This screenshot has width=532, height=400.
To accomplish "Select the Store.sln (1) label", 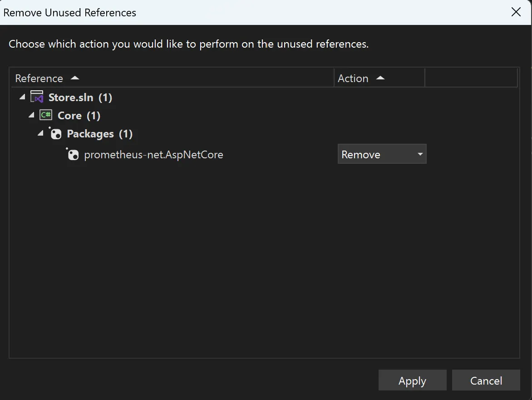I will point(80,98).
